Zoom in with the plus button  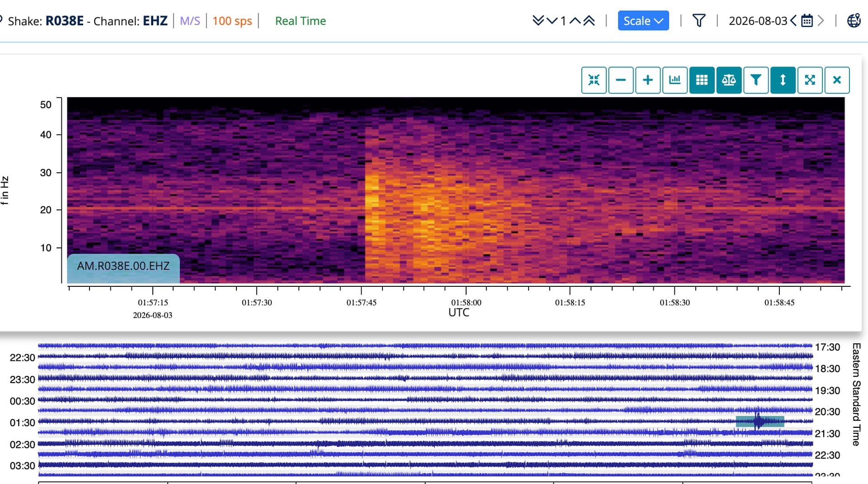[648, 80]
